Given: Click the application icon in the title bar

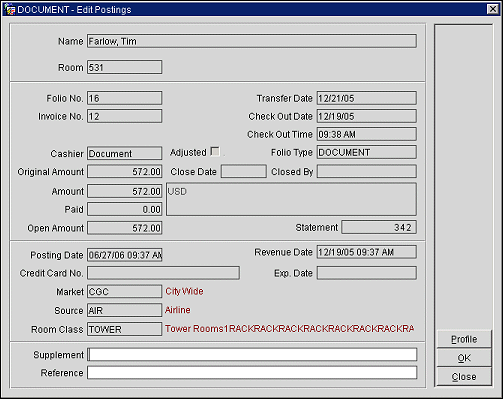Looking at the screenshot, I should [9, 9].
